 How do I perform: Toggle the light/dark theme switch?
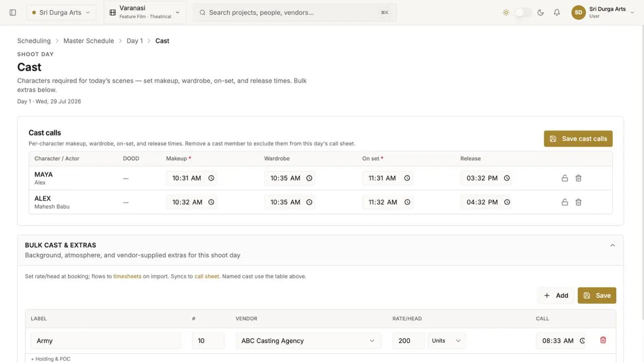pos(523,13)
